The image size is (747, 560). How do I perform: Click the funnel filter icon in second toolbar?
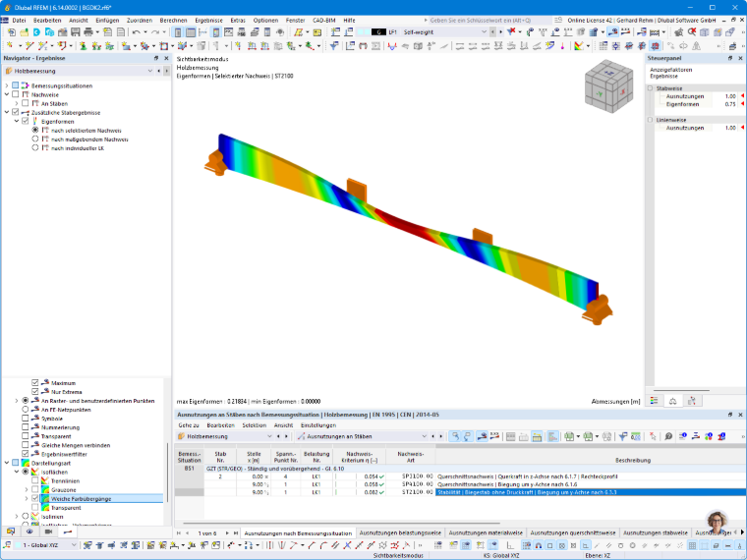334,46
